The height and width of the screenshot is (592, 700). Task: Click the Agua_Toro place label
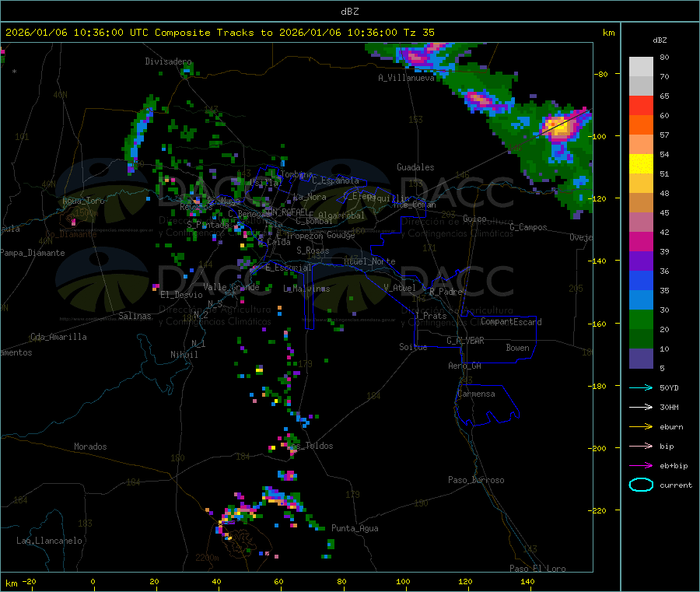coord(83,201)
